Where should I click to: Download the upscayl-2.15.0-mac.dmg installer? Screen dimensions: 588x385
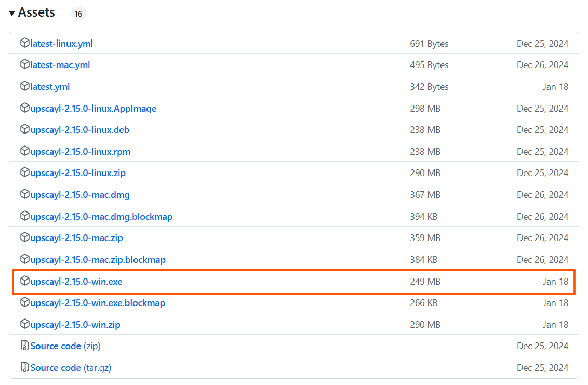tap(80, 195)
